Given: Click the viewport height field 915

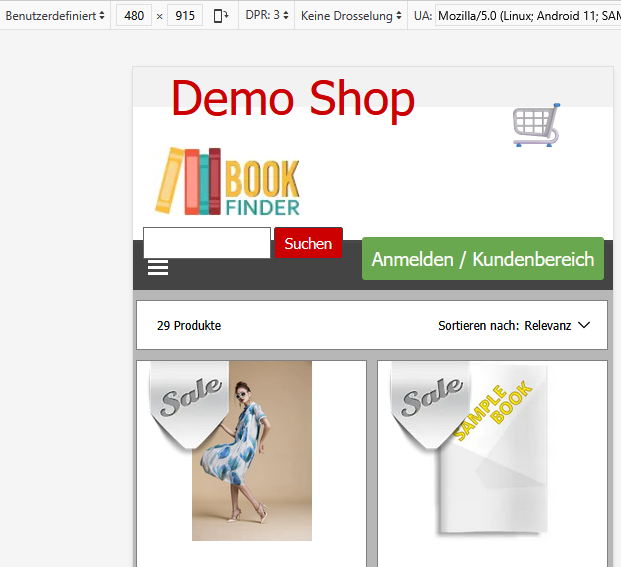Looking at the screenshot, I should click(x=185, y=16).
